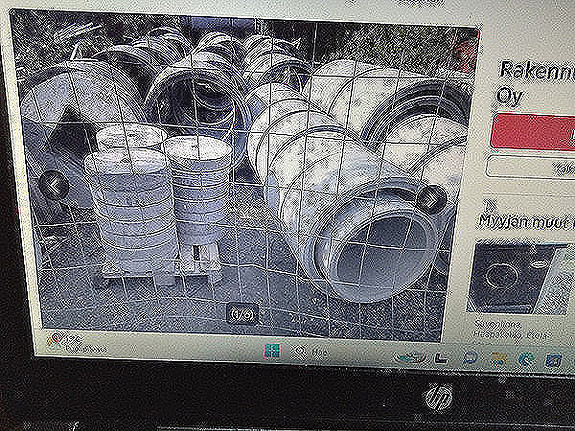Image resolution: width=575 pixels, height=431 pixels.
Task: Launch Microsoft Edge from the taskbar
Action: tap(526, 359)
